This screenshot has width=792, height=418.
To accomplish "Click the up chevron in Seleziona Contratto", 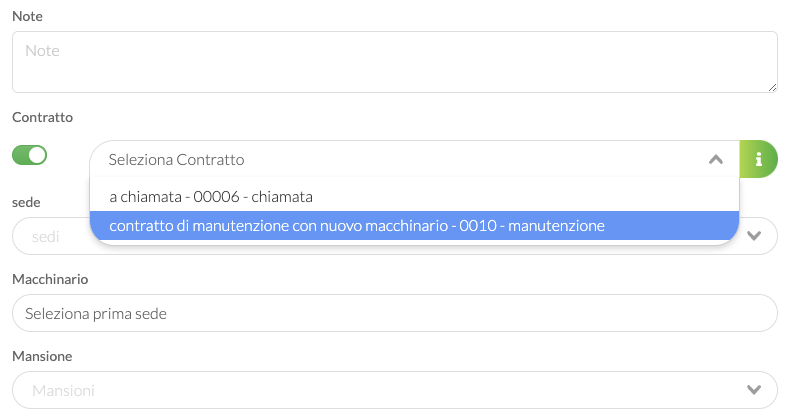I will click(716, 160).
